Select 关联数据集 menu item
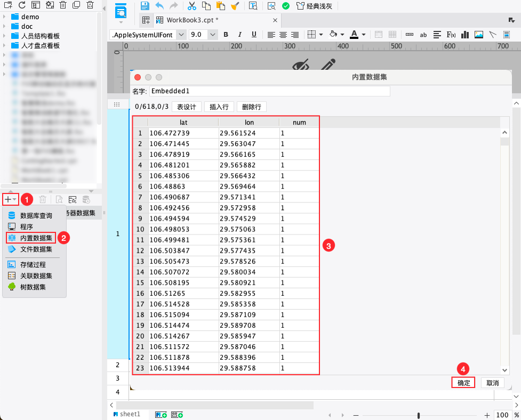 (x=35, y=276)
